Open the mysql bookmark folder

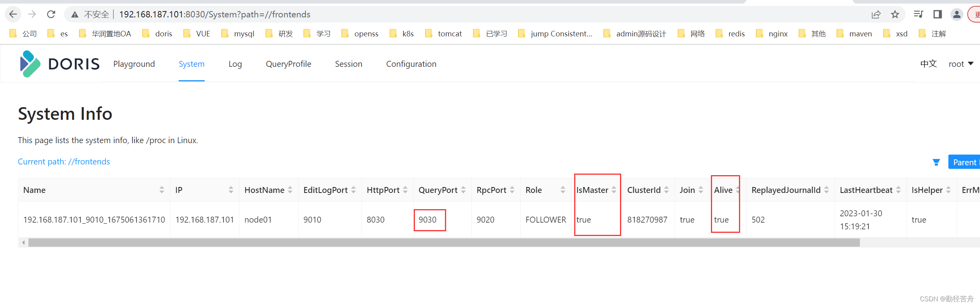[238, 34]
